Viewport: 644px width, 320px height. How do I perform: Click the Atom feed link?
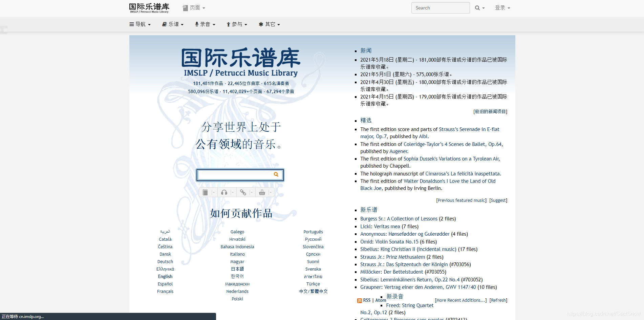pos(381,300)
